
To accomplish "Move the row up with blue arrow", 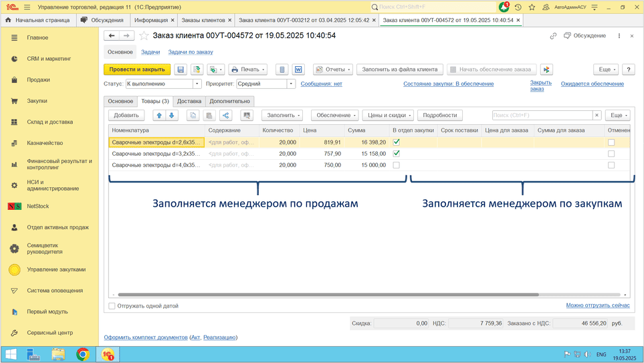I will pyautogui.click(x=159, y=116).
